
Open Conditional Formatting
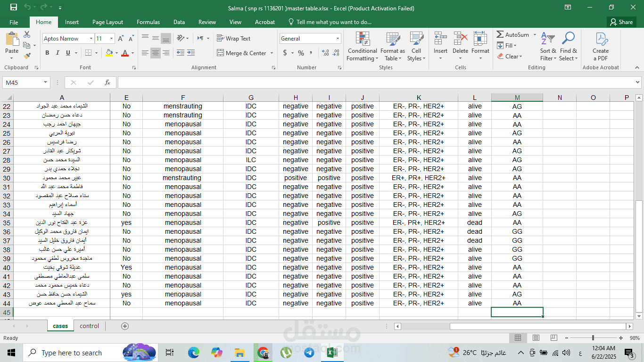tap(362, 47)
